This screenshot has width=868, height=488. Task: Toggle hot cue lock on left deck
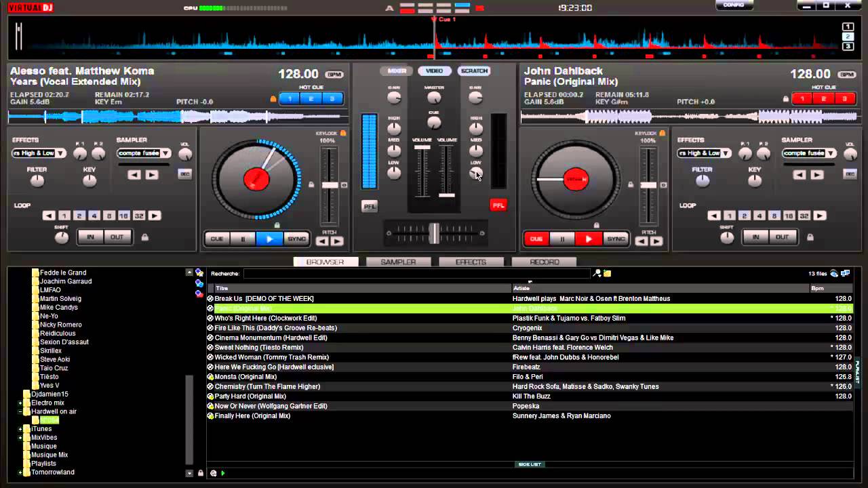coord(273,99)
